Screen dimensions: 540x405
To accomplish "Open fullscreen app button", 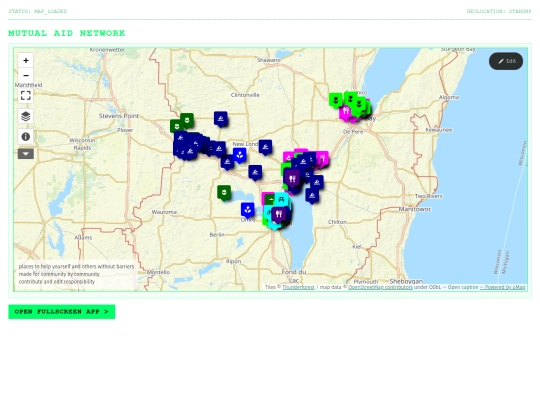I will point(62,312).
